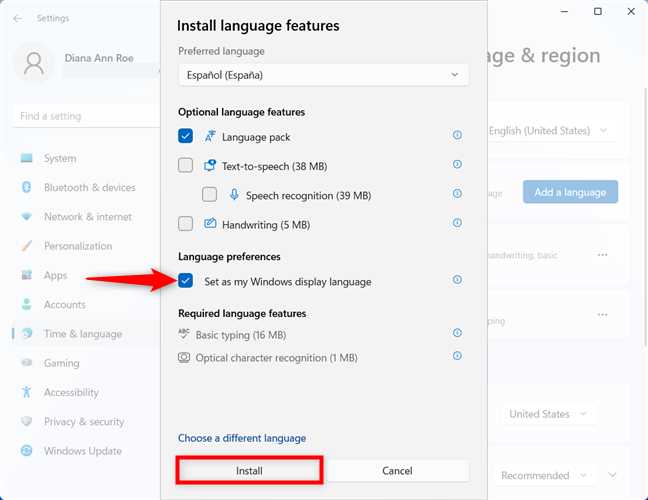Screen dimensions: 648x500
Task: Click the Find a setting search box
Action: [87, 116]
